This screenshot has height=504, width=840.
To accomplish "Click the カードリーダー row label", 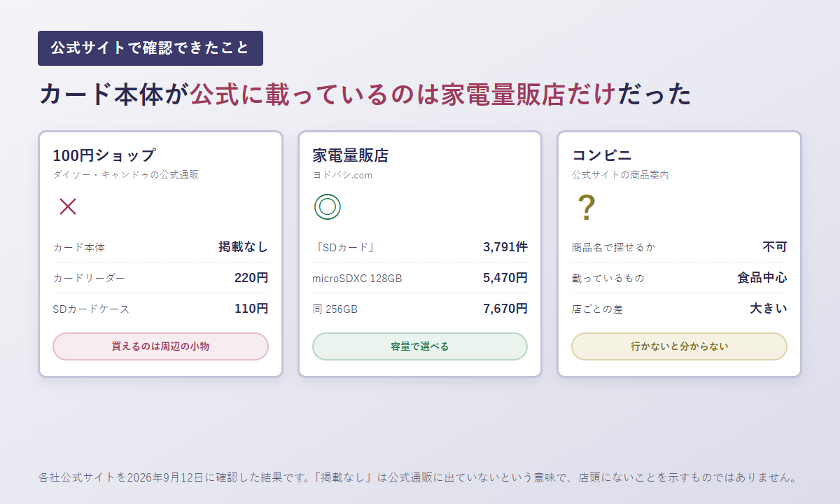I will [89, 278].
